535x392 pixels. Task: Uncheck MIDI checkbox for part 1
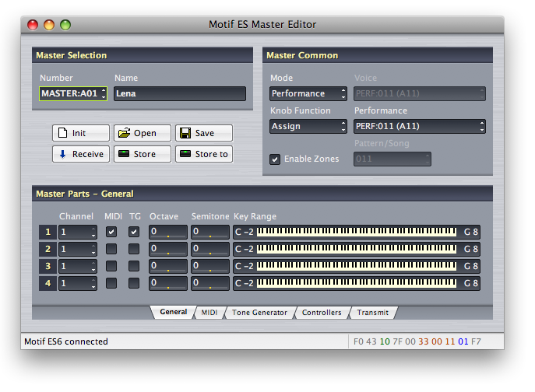click(111, 232)
